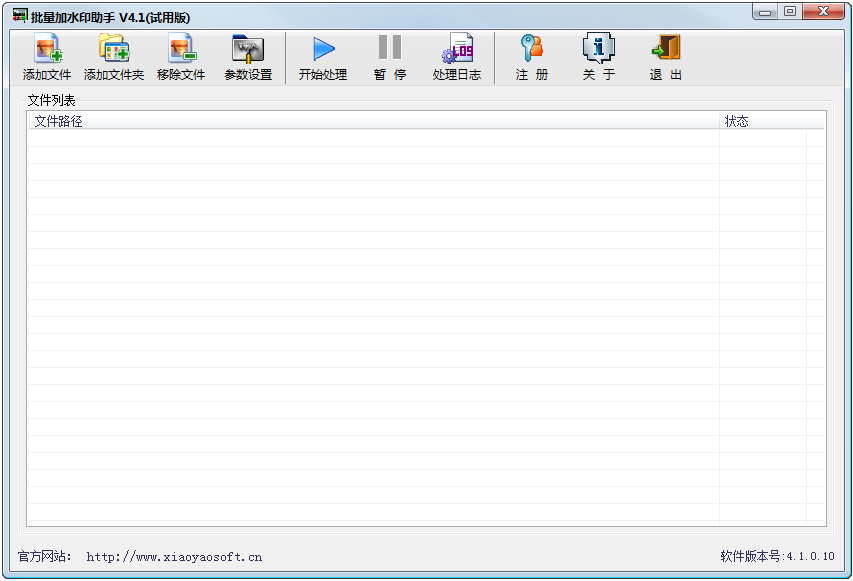Open the http://www.xiaoyaosoft.cn website link
The image size is (853, 581).
tap(174, 557)
